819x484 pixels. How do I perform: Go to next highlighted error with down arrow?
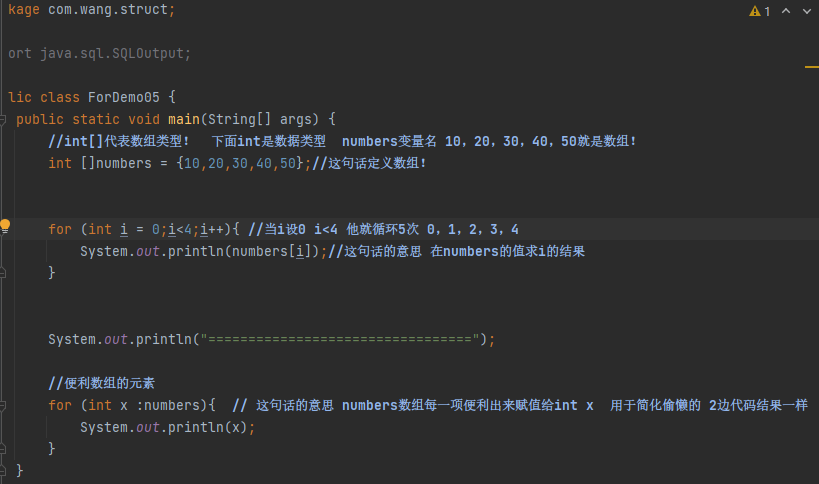[805, 11]
